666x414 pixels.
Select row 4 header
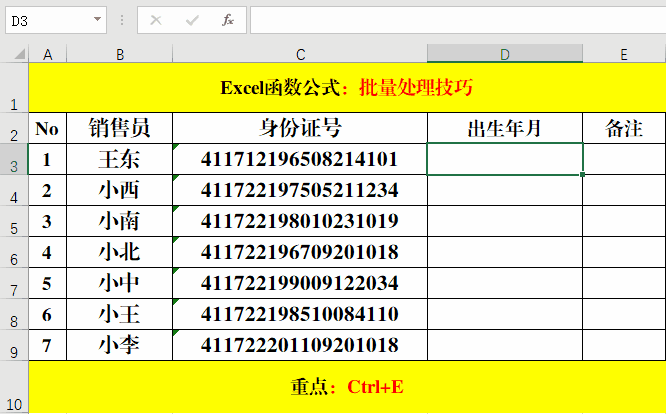click(x=14, y=190)
